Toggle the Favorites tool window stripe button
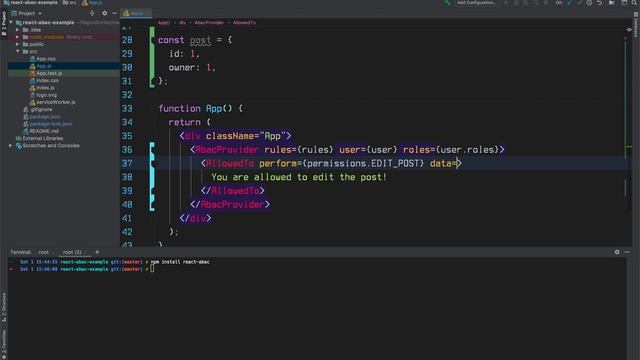Screen dimensions: 640x360 [4, 344]
